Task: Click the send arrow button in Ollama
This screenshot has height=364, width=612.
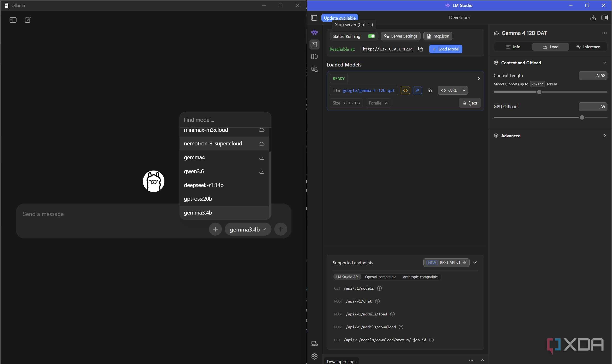Action: [281, 229]
